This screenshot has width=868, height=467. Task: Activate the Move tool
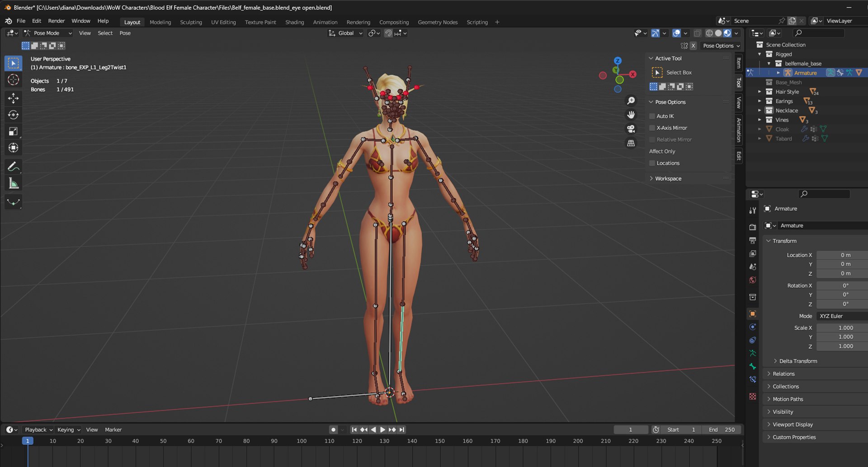point(13,98)
